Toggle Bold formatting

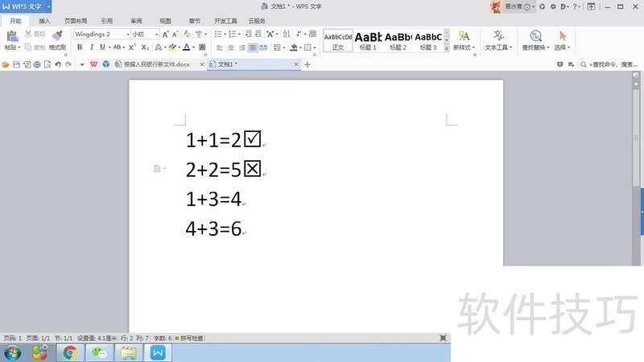point(80,47)
